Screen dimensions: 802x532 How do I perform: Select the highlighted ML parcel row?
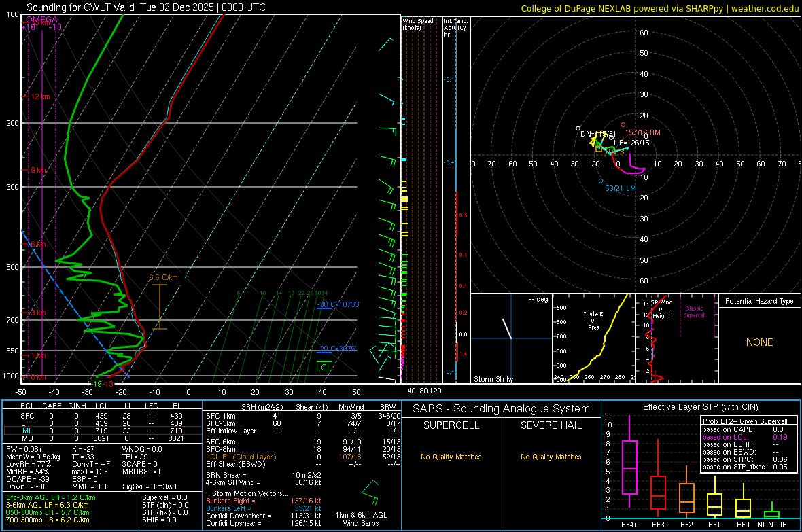tap(103, 431)
